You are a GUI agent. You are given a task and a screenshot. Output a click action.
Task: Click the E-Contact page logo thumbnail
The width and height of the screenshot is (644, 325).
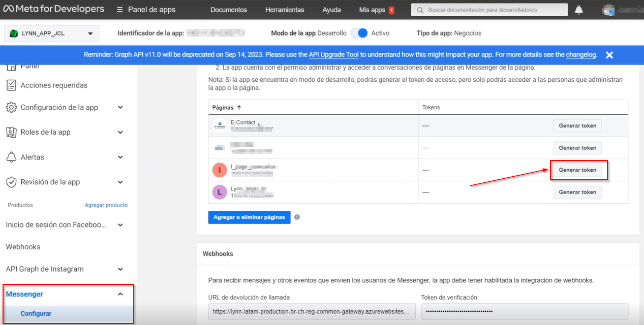pyautogui.click(x=220, y=125)
